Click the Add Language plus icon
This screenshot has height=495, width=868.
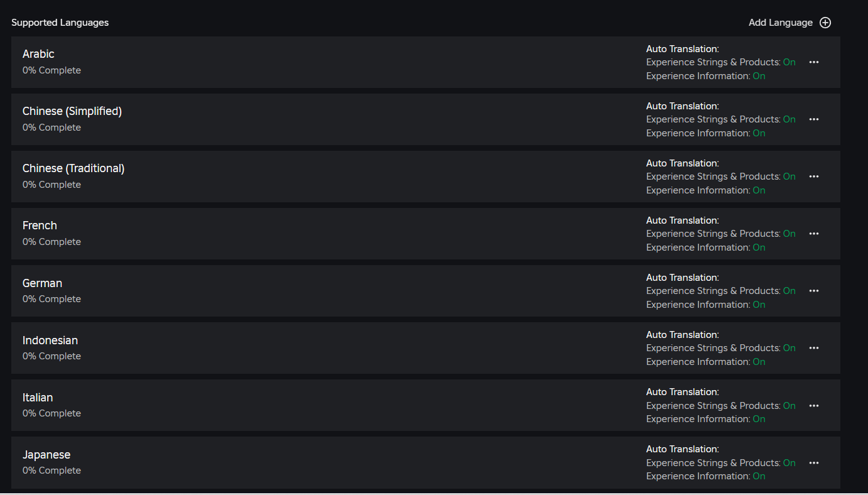[x=825, y=23]
